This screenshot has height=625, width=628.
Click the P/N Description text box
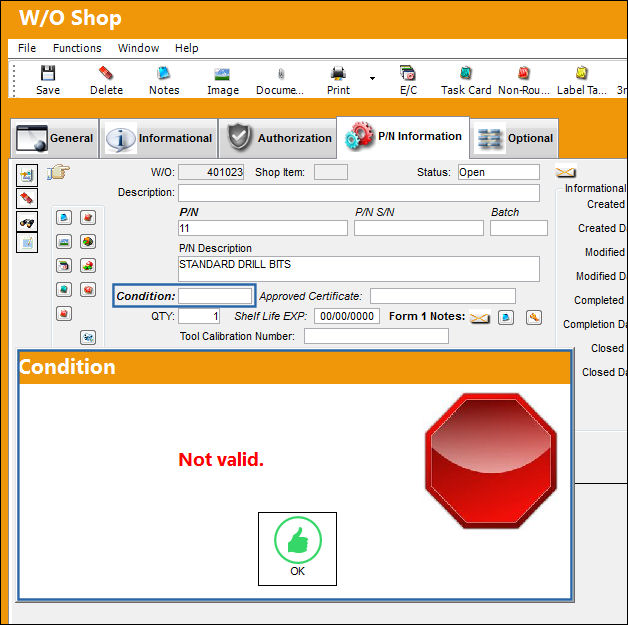click(x=359, y=269)
